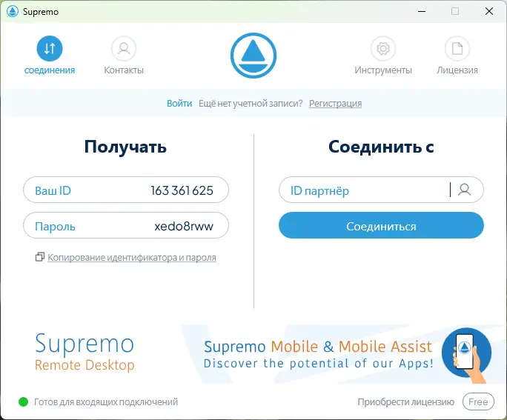The width and height of the screenshot is (507, 420).
Task: Click the copy icon beside Копирование идентификатора
Action: click(x=40, y=257)
